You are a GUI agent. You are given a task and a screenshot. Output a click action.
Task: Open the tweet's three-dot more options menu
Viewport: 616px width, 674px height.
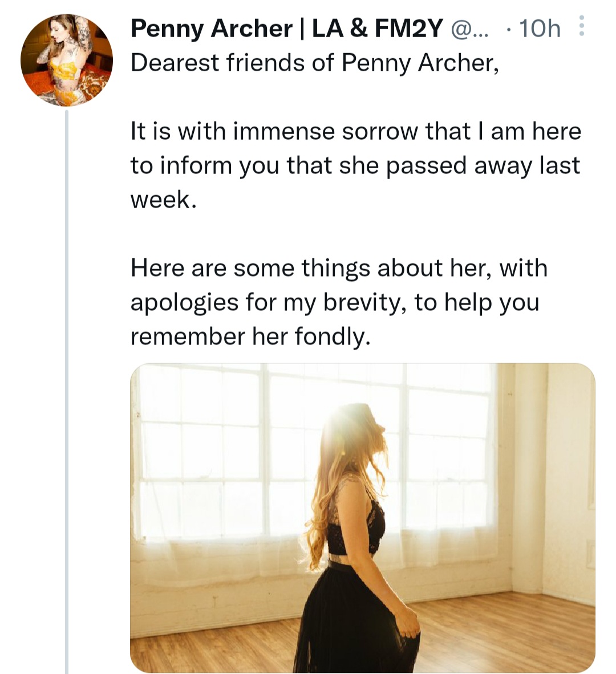pos(581,26)
